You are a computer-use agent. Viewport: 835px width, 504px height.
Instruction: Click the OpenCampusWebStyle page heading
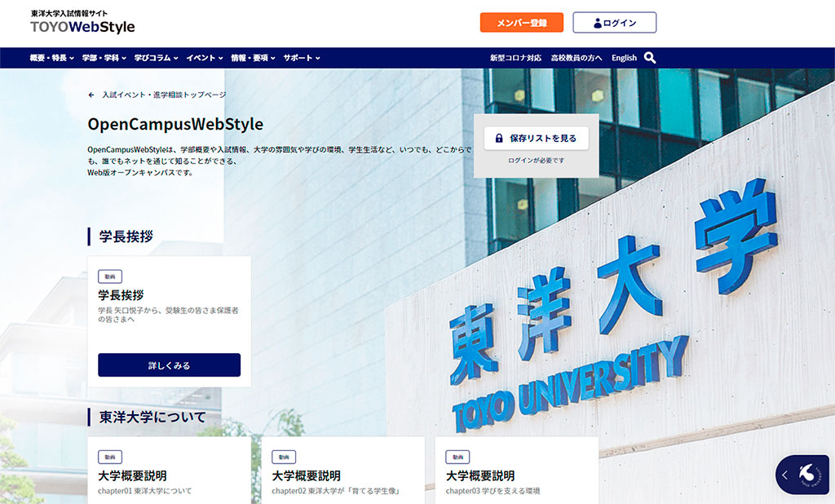tap(176, 124)
